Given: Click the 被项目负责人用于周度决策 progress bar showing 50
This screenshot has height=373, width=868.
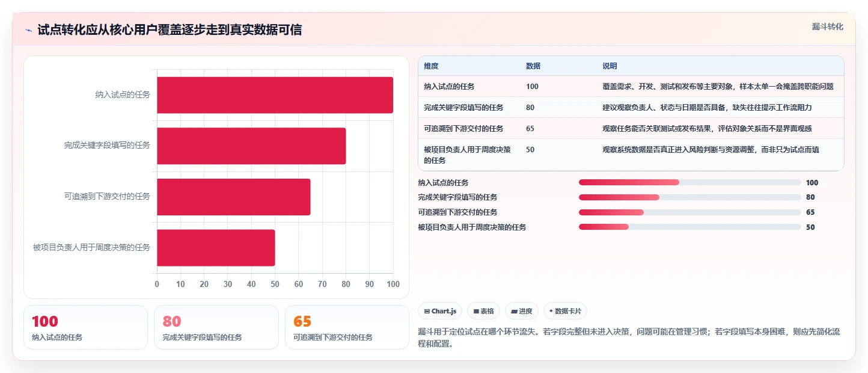Looking at the screenshot, I should pos(689,227).
